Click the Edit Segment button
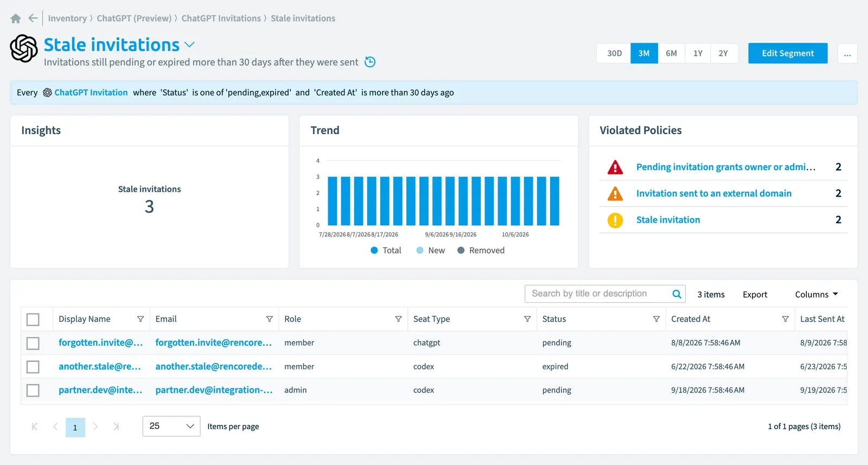 788,53
